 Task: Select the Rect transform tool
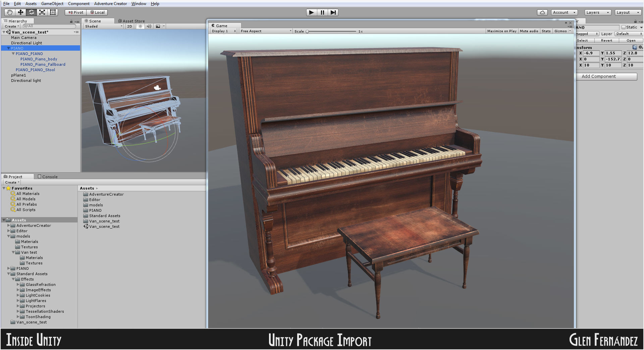click(53, 12)
